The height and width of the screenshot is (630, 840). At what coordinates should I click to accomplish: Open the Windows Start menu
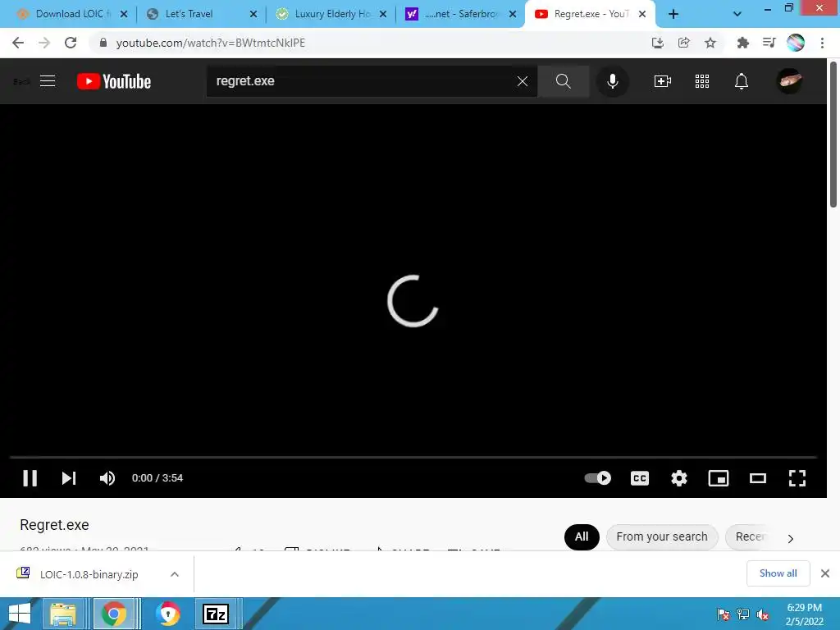pyautogui.click(x=20, y=614)
